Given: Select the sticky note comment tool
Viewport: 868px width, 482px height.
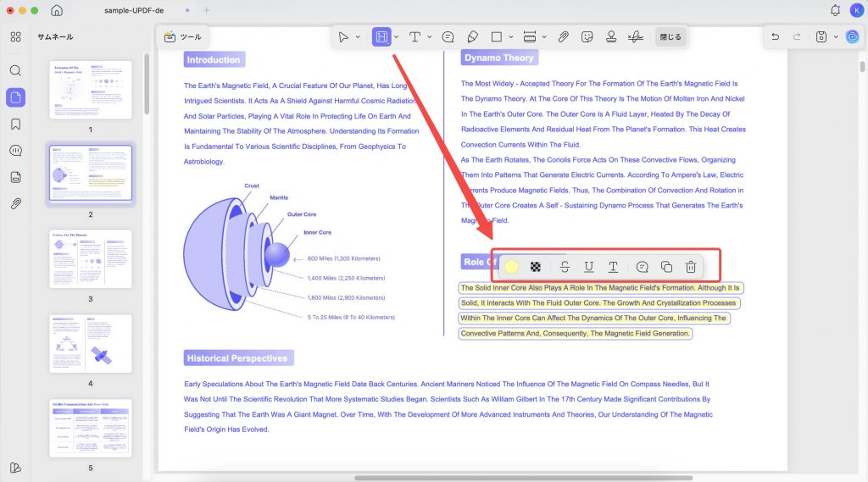Looking at the screenshot, I should 448,37.
